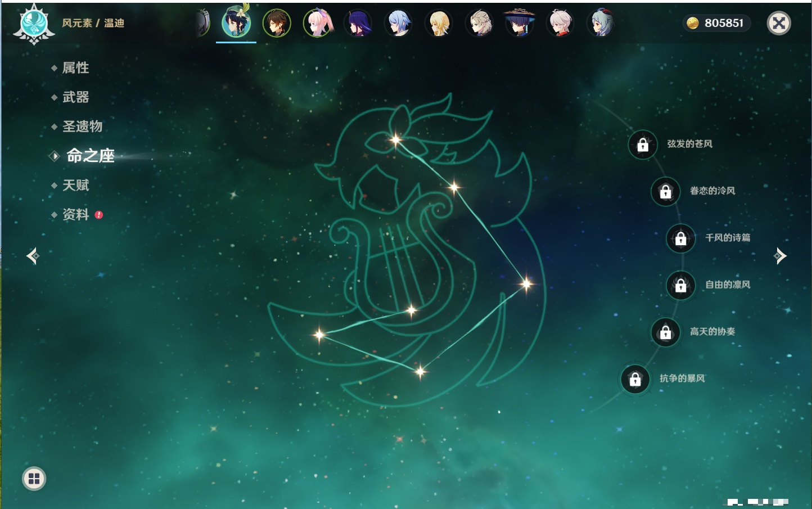Image resolution: width=812 pixels, height=509 pixels.
Task: Select the pink-haired Kokomi portrait
Action: tap(317, 23)
